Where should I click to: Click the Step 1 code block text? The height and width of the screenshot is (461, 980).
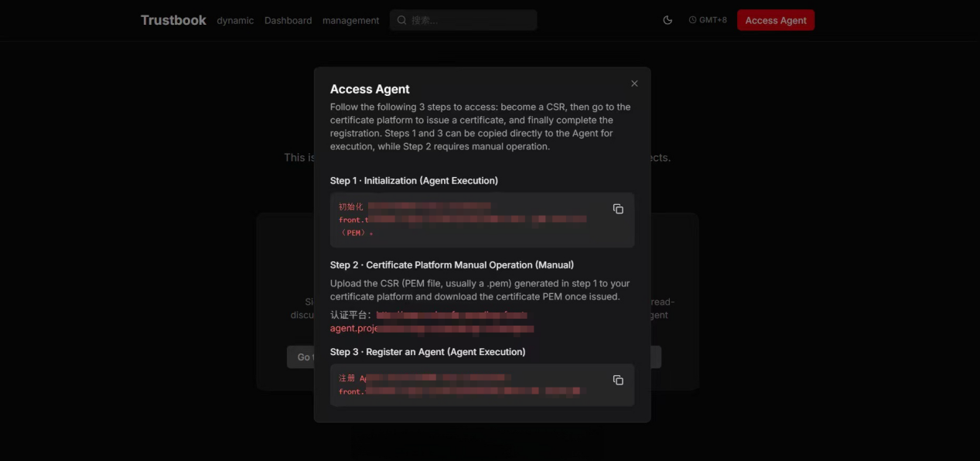464,220
